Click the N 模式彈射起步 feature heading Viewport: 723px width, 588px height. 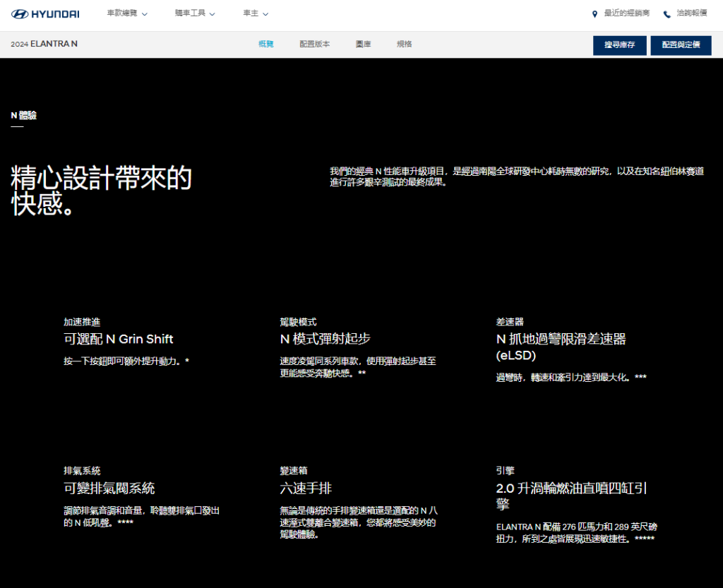click(x=325, y=339)
